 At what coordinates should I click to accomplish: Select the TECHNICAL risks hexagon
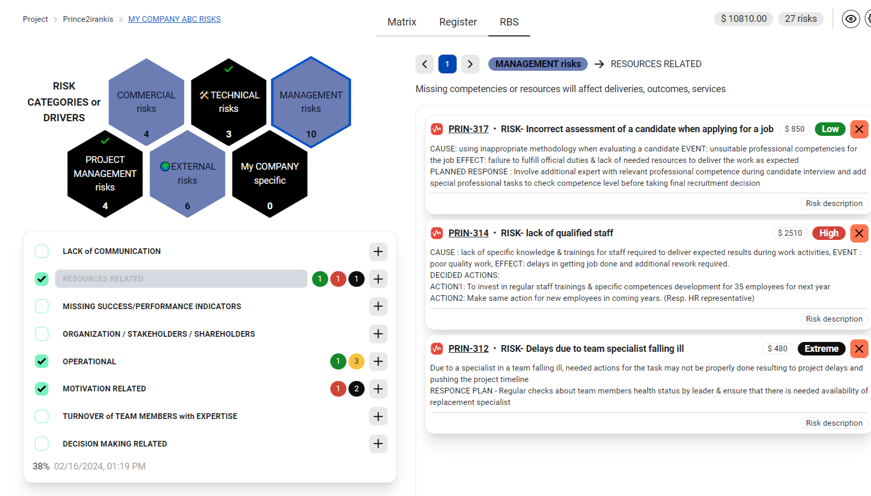tap(229, 102)
